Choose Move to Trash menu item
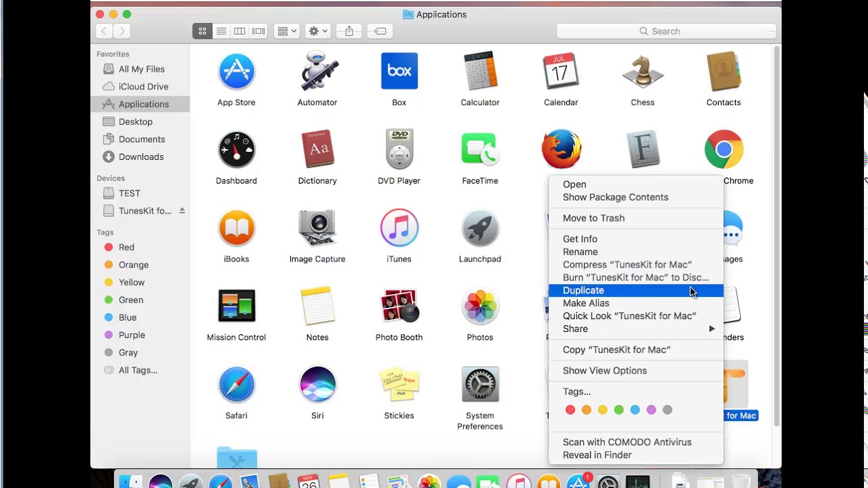Image resolution: width=868 pixels, height=488 pixels. coord(635,218)
